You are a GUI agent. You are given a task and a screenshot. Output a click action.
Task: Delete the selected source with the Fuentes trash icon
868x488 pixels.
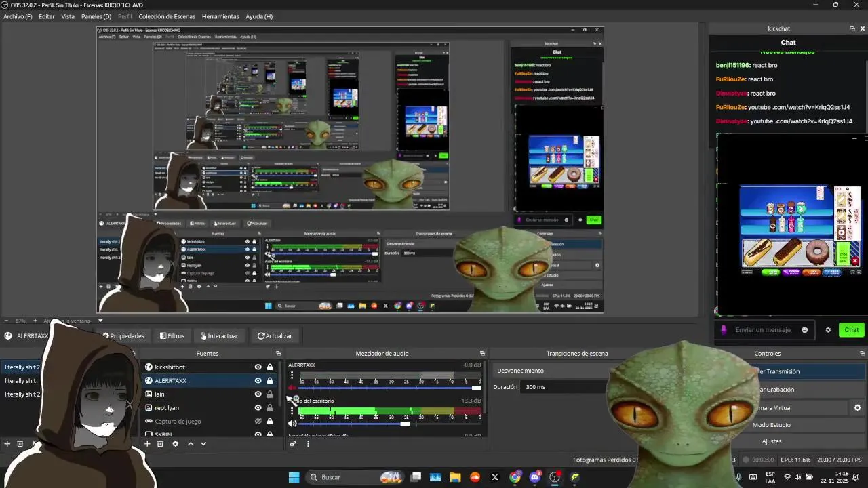(x=160, y=444)
